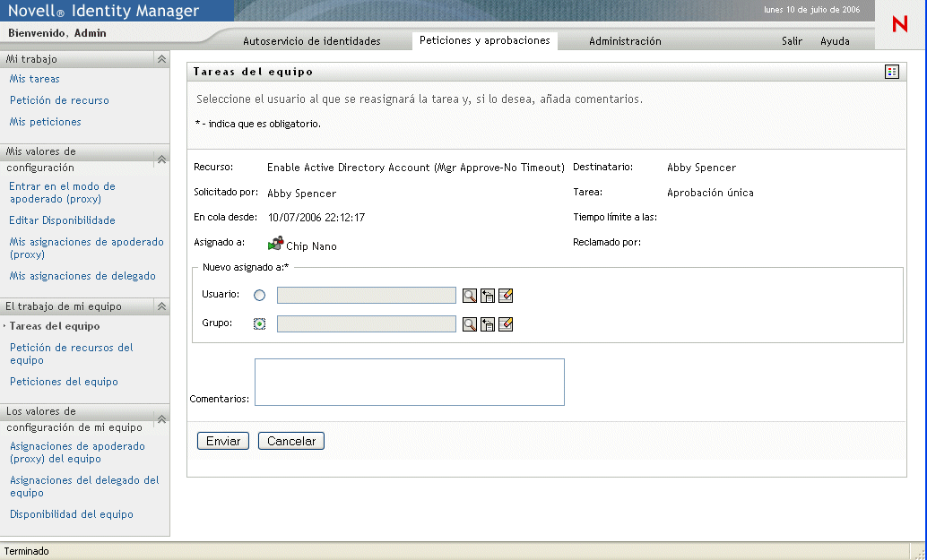927x560 pixels.
Task: Click the user icon beside Chip Nano
Action: tap(275, 244)
